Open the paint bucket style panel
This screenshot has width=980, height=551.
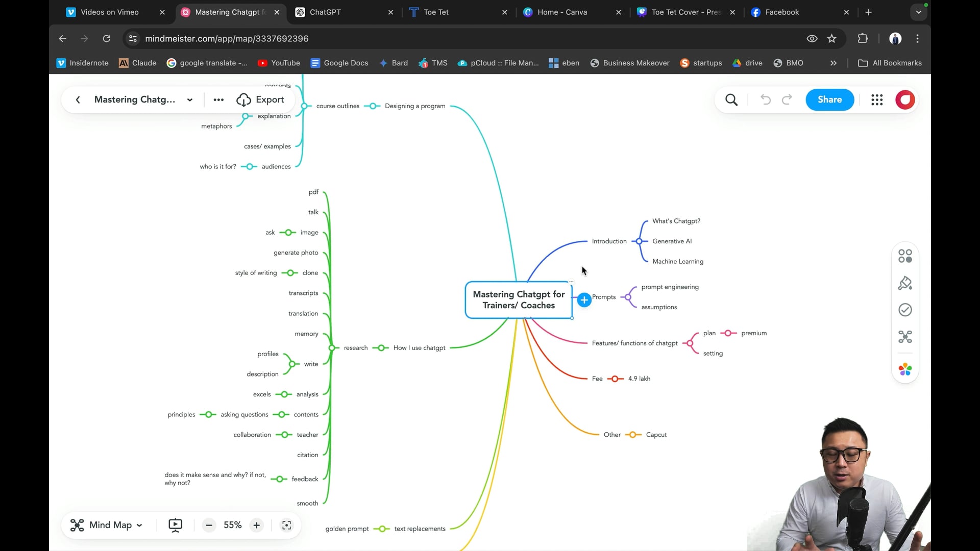tap(905, 283)
